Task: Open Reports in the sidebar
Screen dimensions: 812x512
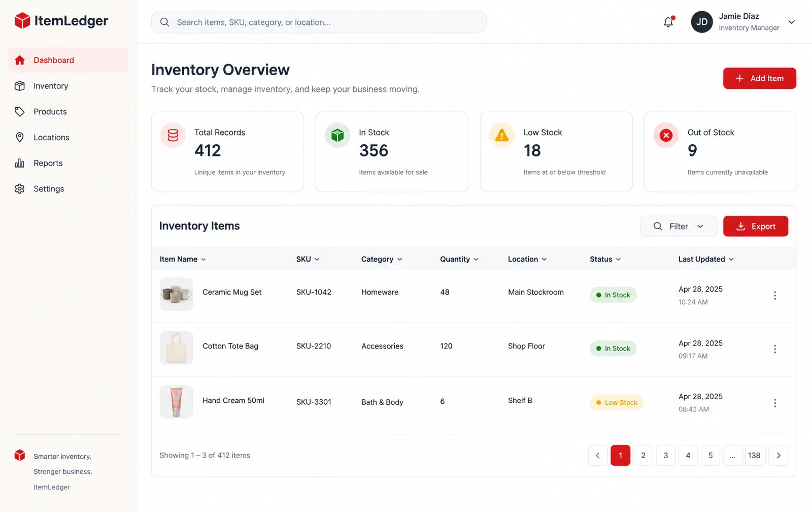Action: click(68, 163)
